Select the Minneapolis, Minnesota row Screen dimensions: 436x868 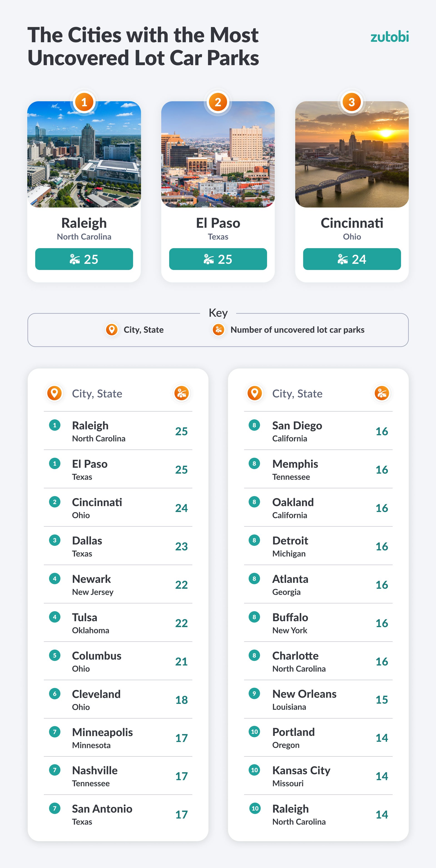118,738
